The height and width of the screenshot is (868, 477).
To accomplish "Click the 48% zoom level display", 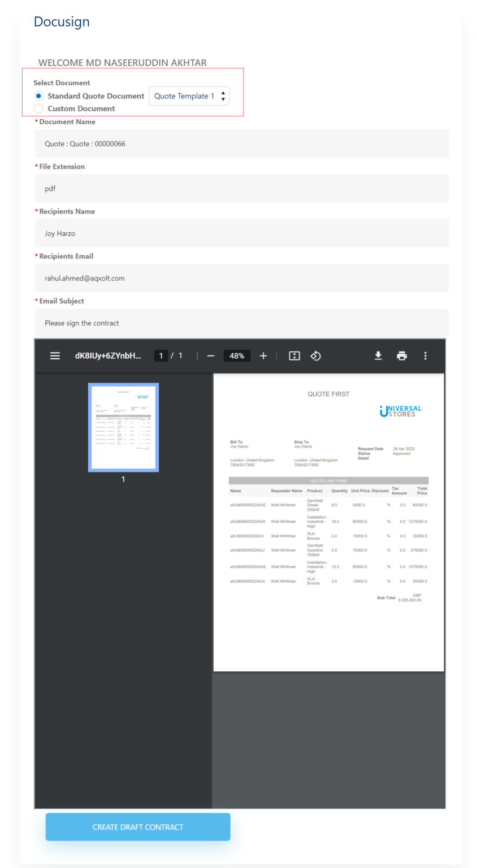I will [x=237, y=355].
